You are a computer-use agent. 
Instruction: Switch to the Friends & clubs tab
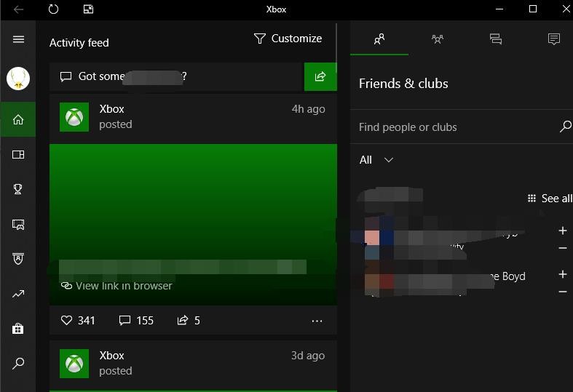(379, 39)
